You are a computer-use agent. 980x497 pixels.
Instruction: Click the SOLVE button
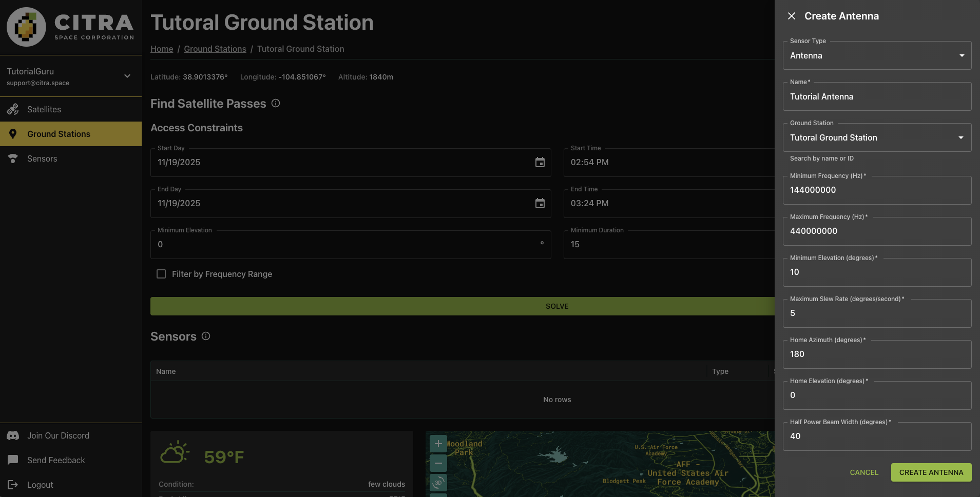pyautogui.click(x=463, y=306)
